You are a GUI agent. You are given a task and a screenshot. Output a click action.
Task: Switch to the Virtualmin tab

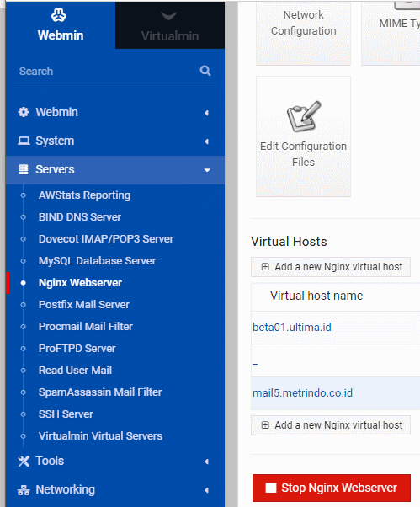click(x=170, y=25)
